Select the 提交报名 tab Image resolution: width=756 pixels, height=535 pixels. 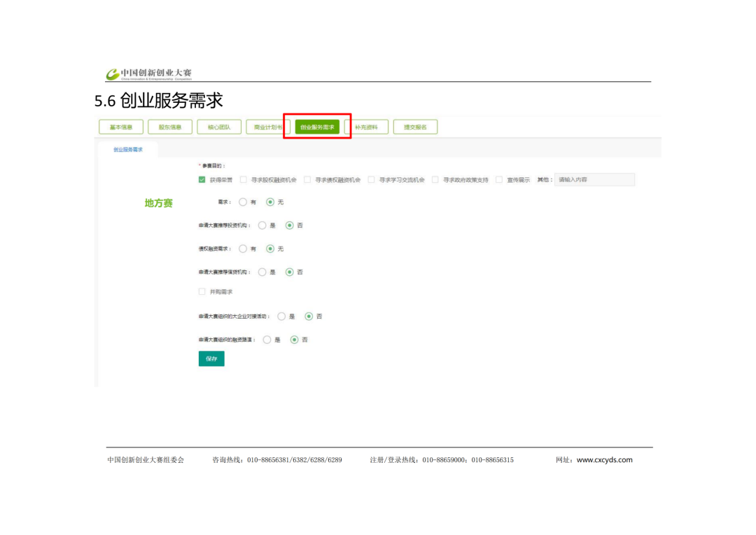coord(415,127)
